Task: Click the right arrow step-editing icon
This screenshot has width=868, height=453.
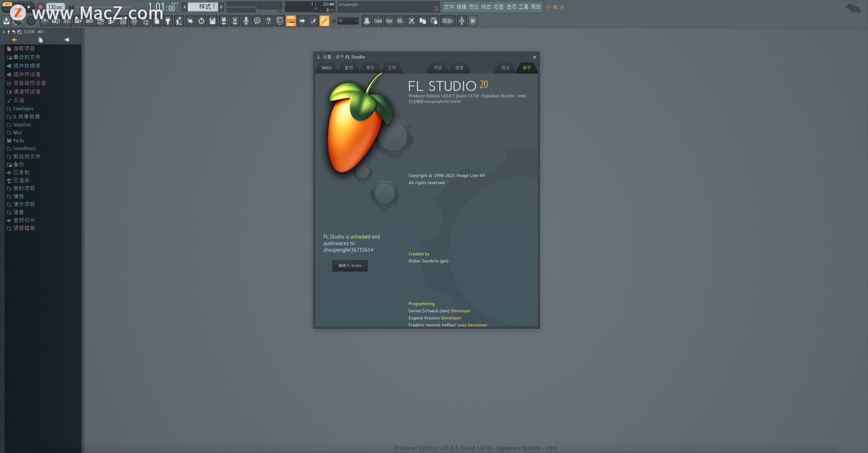Action: [x=302, y=21]
